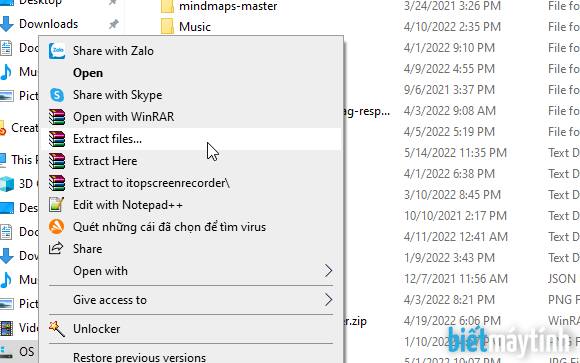Click date 4/10/2022 2:35 PM
Image resolution: width=580 pixels, height=363 pixels.
tap(452, 27)
